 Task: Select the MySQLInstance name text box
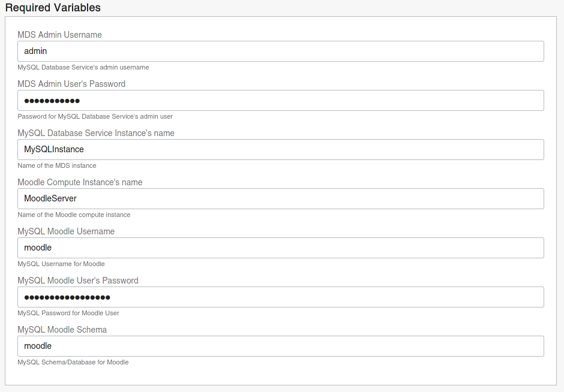click(x=281, y=149)
